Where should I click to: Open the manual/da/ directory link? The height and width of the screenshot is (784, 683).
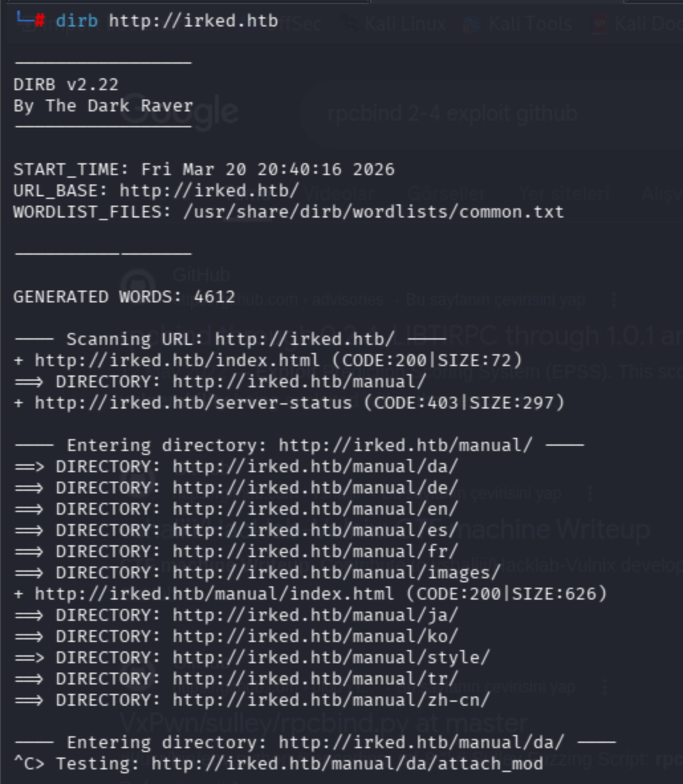315,466
